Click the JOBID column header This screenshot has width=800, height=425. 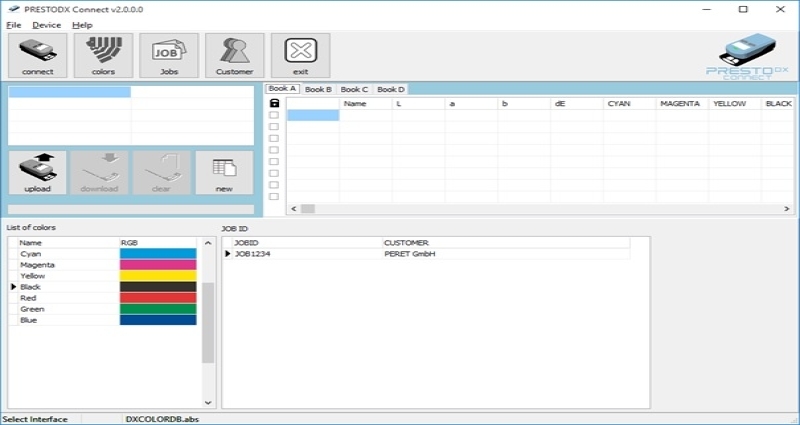click(x=308, y=243)
